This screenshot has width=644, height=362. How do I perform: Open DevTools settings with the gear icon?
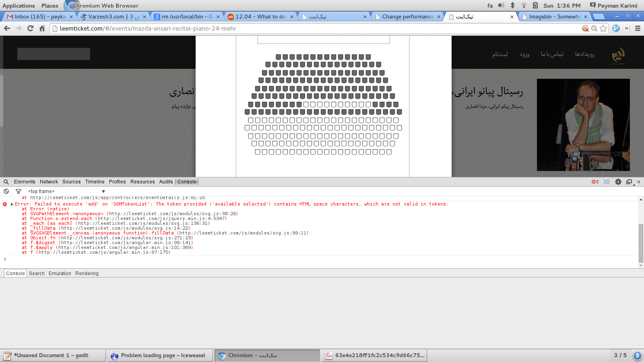[618, 182]
